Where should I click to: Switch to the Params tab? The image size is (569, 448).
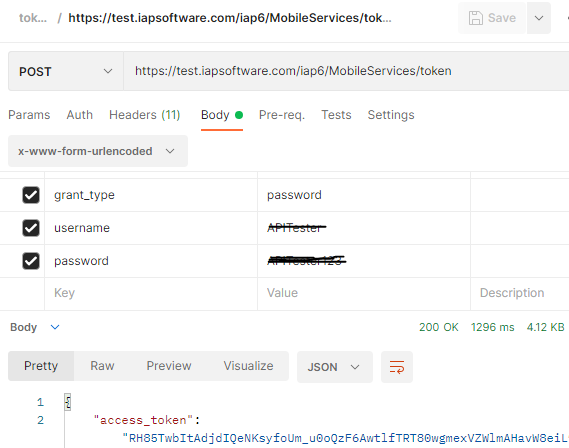(x=29, y=115)
